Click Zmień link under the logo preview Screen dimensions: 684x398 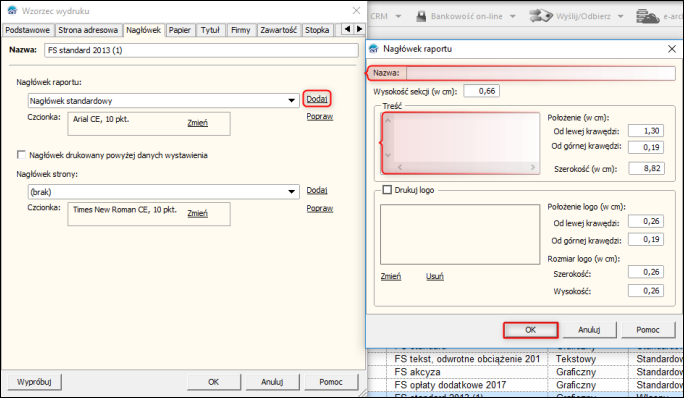point(390,276)
